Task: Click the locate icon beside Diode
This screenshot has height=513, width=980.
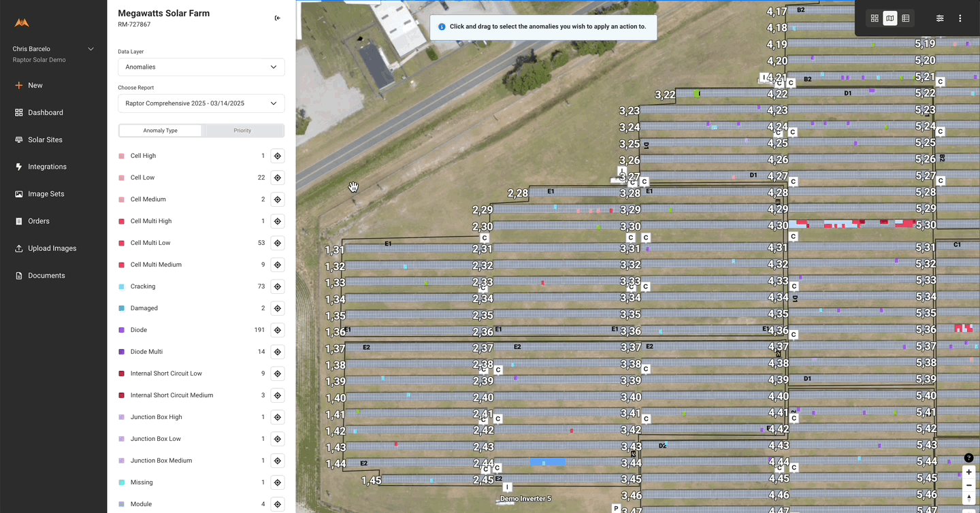Action: click(x=277, y=330)
